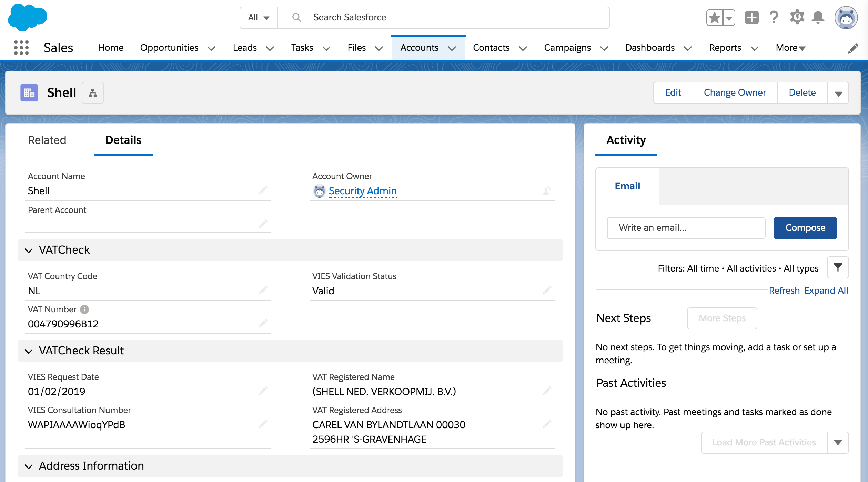Click the user profile avatar
Viewport: 868px width, 482px height.
pyautogui.click(x=847, y=17)
